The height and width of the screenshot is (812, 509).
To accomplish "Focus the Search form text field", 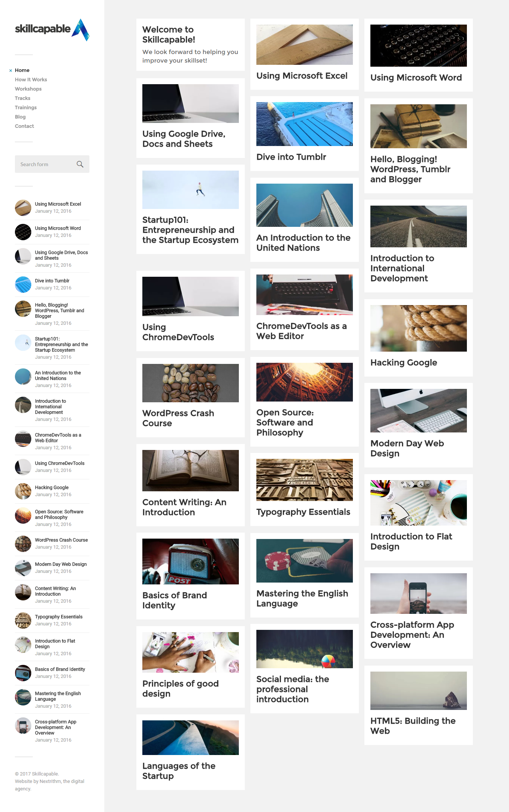I will [x=45, y=164].
